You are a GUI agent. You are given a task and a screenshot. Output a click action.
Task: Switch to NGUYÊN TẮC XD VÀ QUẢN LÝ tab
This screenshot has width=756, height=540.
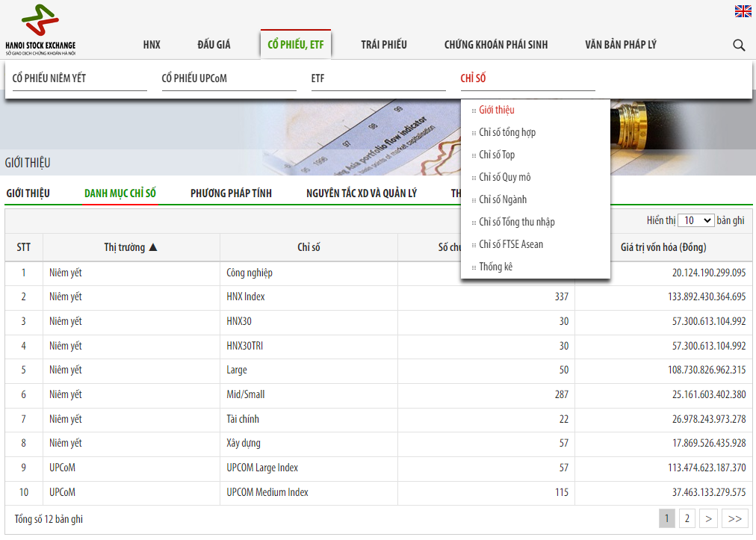(x=361, y=193)
